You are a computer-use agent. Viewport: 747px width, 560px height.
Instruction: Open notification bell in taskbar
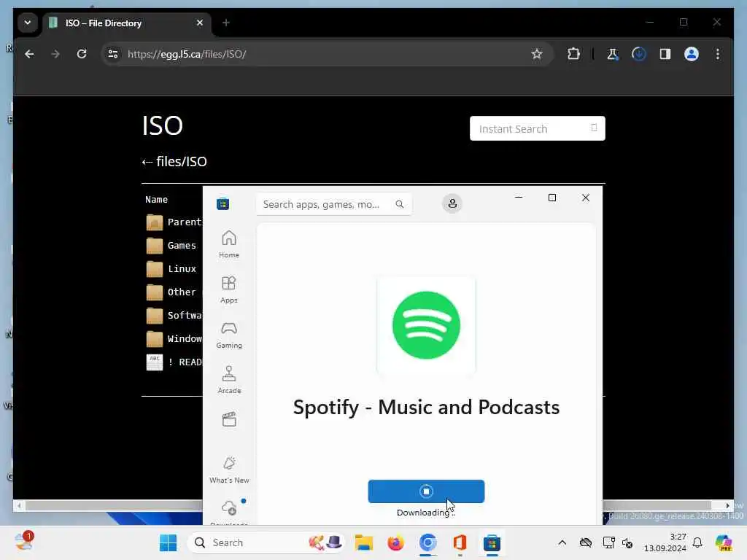(697, 542)
